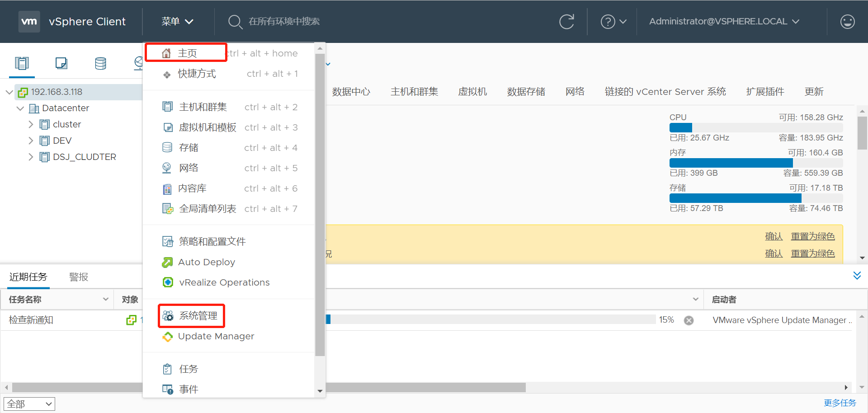Open the help dropdown chevron
868x413 pixels.
point(623,22)
